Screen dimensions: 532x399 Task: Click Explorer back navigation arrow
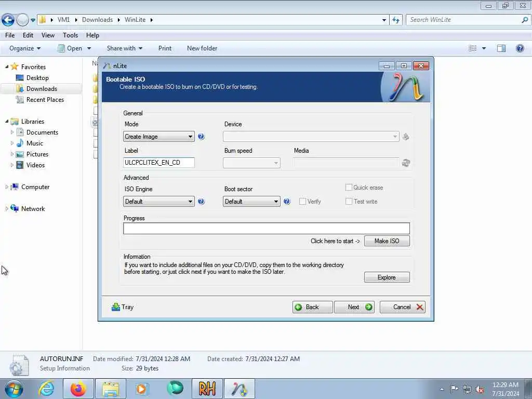[x=8, y=20]
